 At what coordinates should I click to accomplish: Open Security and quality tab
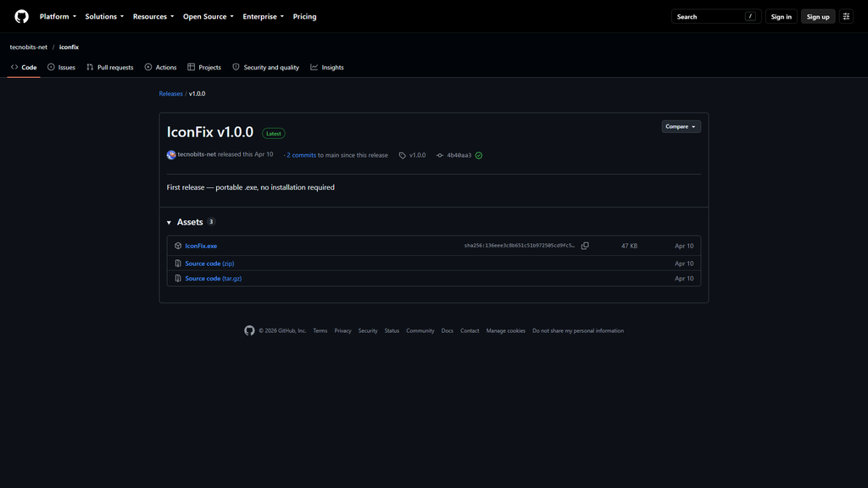(265, 68)
